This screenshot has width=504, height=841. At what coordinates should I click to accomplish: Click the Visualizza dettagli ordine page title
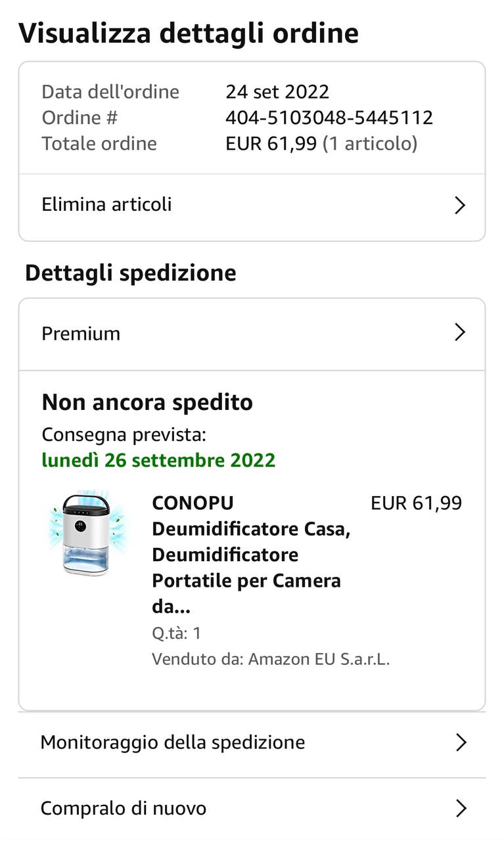tap(189, 33)
